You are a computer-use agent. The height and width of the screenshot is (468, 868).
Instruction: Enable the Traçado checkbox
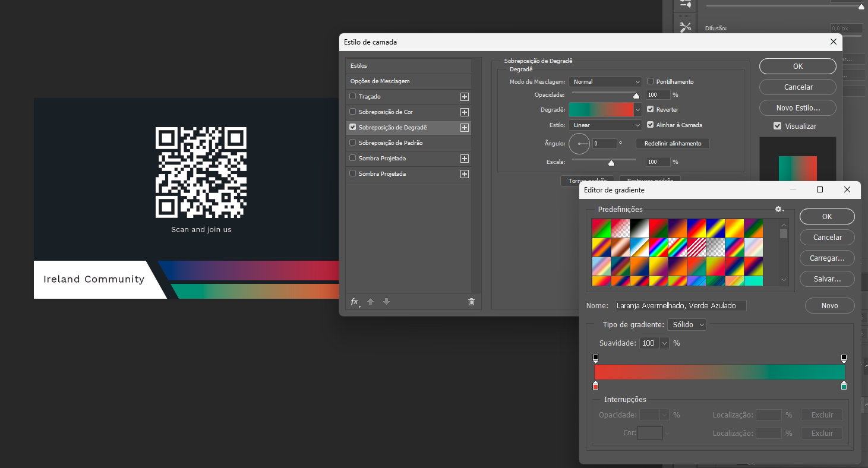coord(353,96)
